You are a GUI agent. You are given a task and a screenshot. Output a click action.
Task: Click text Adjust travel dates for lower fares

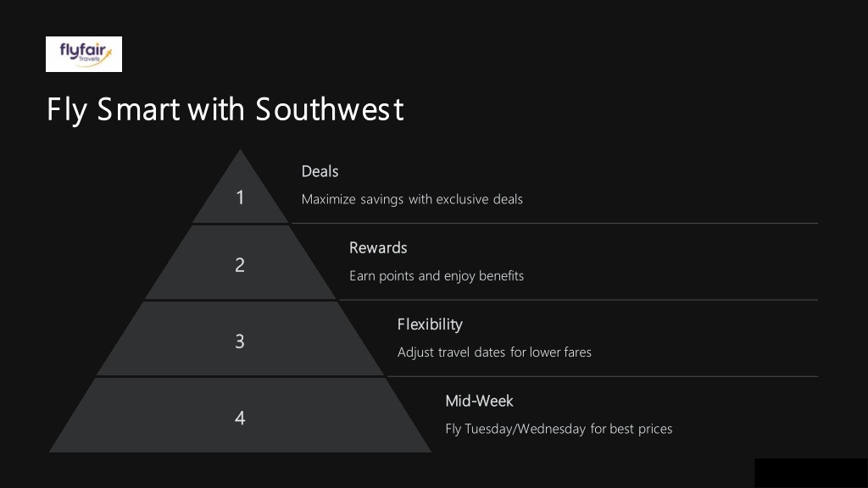(494, 352)
